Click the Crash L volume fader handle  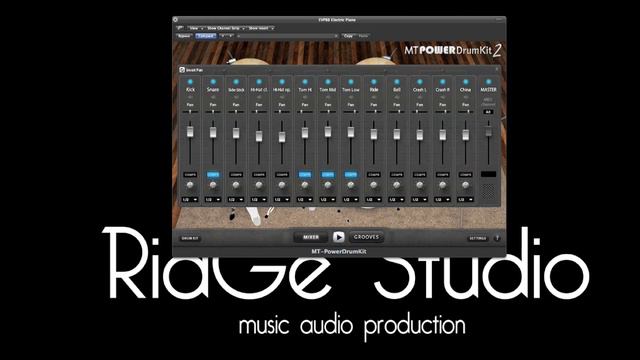pos(420,134)
